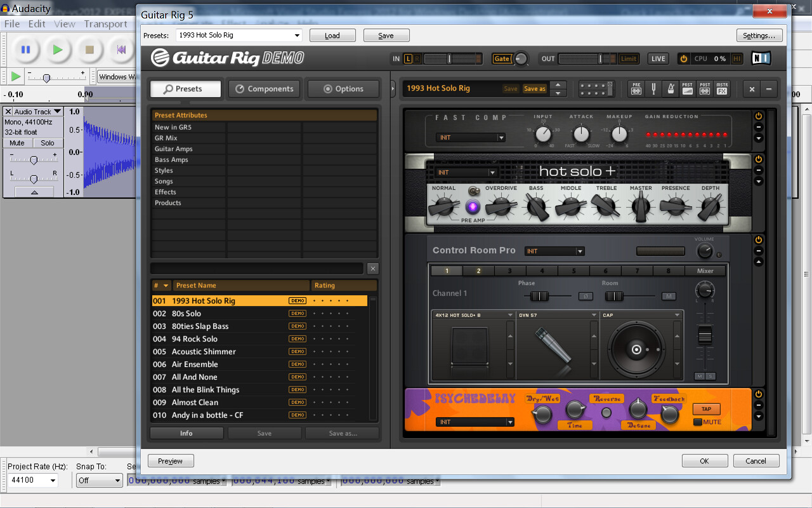Viewport: 812px width, 508px height.
Task: Switch to the Components tab
Action: point(265,89)
